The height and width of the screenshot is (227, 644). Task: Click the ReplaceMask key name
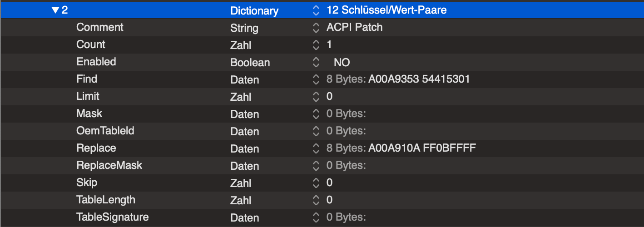[x=109, y=165]
